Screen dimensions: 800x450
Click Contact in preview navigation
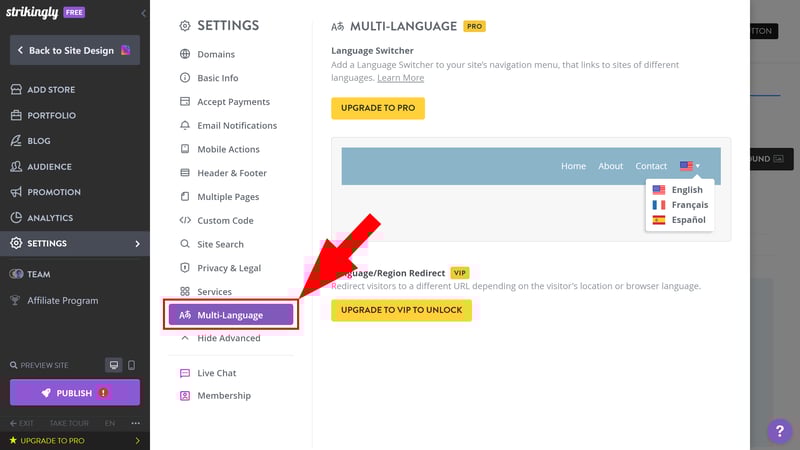pyautogui.click(x=651, y=166)
